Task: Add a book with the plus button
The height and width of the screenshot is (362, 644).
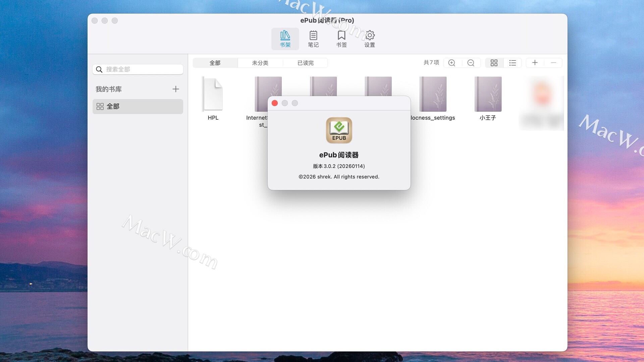Action: coord(535,63)
